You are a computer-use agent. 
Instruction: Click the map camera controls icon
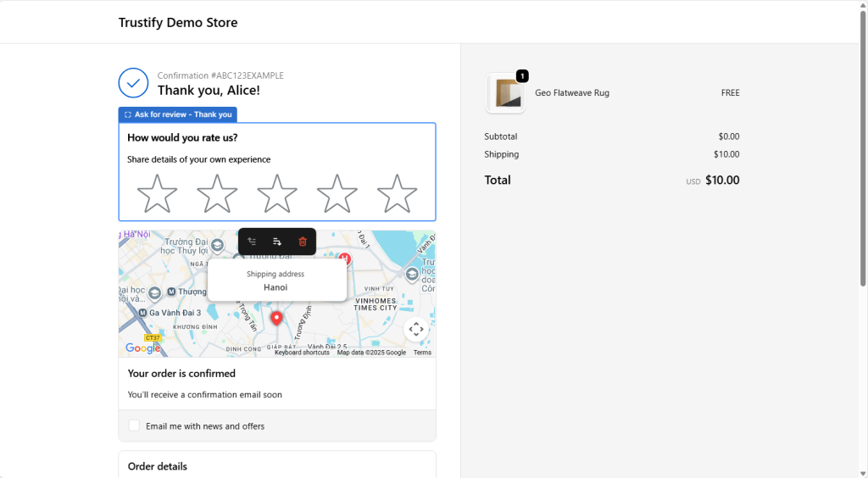click(x=415, y=329)
